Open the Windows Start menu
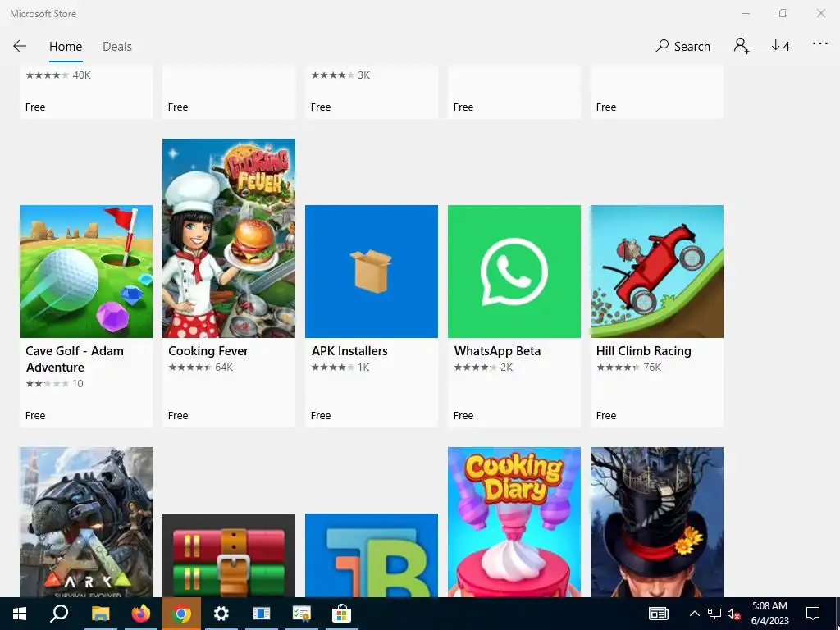Viewport: 840px width, 630px height. click(20, 614)
